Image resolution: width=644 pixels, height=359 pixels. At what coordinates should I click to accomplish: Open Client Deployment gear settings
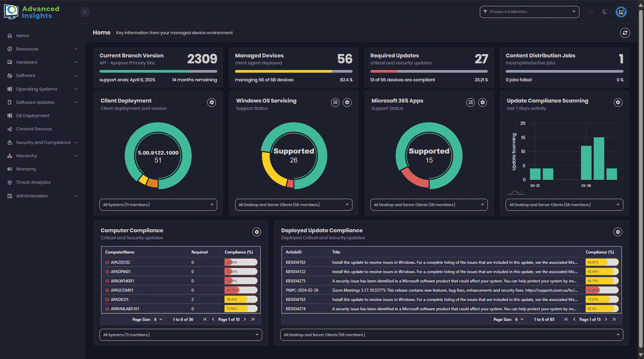pyautogui.click(x=212, y=103)
